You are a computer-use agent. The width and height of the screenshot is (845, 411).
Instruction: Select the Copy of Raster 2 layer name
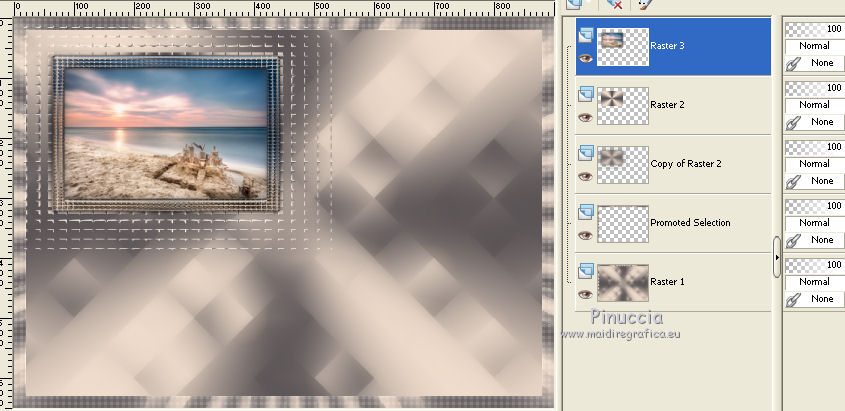click(685, 164)
